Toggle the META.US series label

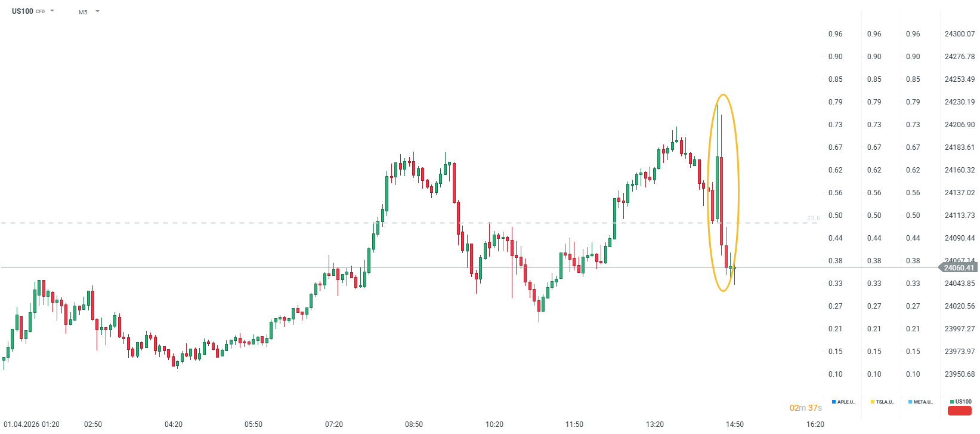(923, 402)
